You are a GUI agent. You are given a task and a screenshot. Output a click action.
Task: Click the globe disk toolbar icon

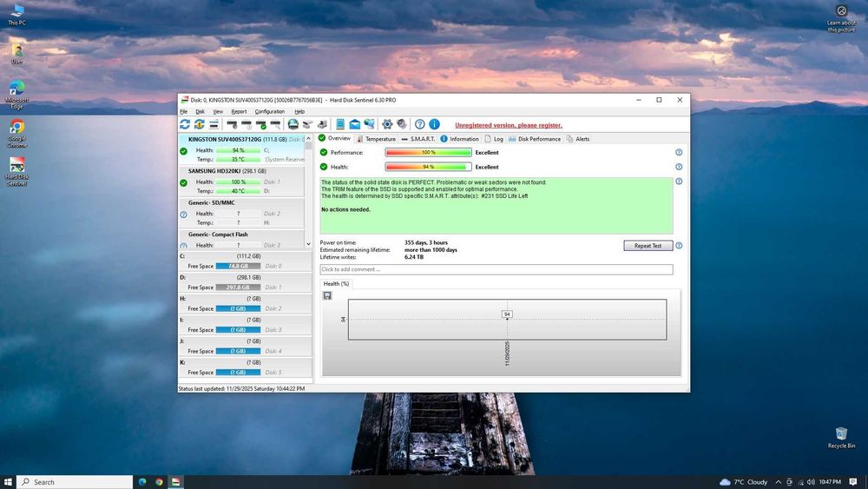(x=293, y=124)
